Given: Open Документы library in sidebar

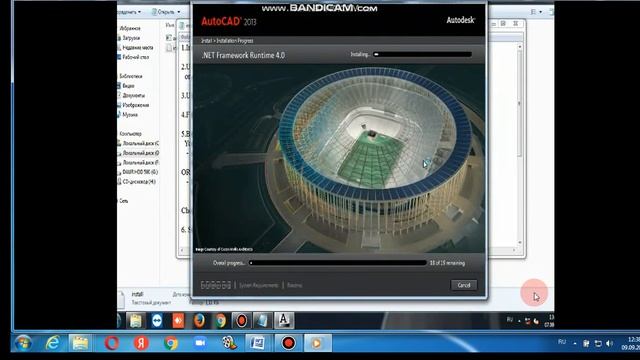Looking at the screenshot, I should point(131,96).
